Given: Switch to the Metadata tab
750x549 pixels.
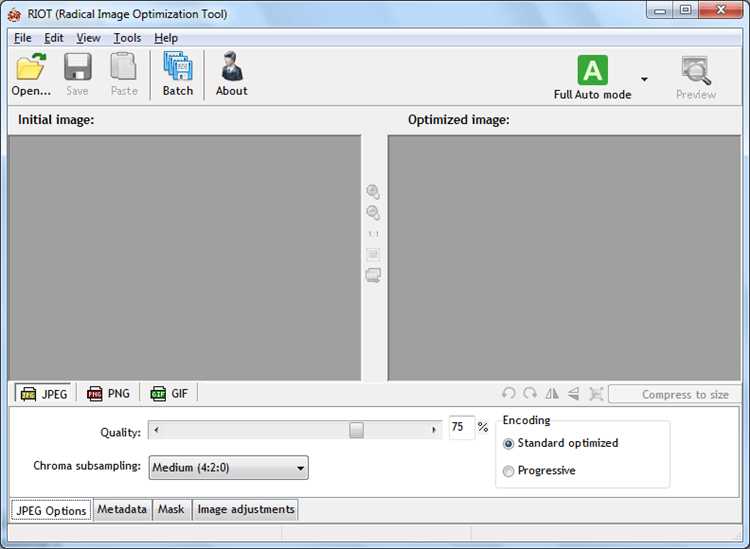Looking at the screenshot, I should click(x=122, y=510).
